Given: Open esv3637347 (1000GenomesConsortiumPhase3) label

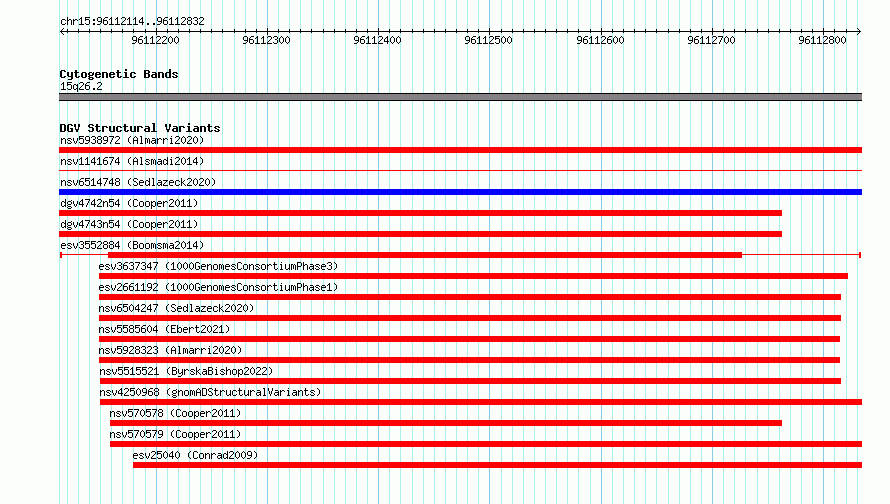Looking at the screenshot, I should (218, 266).
